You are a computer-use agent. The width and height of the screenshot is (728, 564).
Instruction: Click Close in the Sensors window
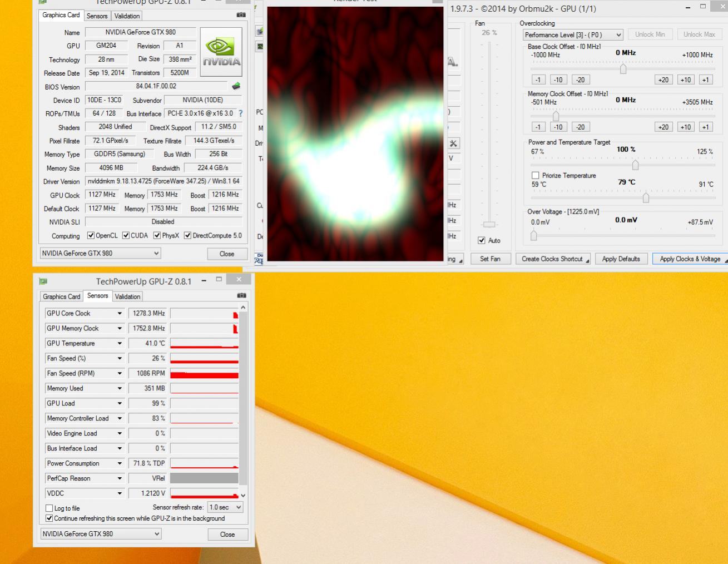(x=227, y=535)
